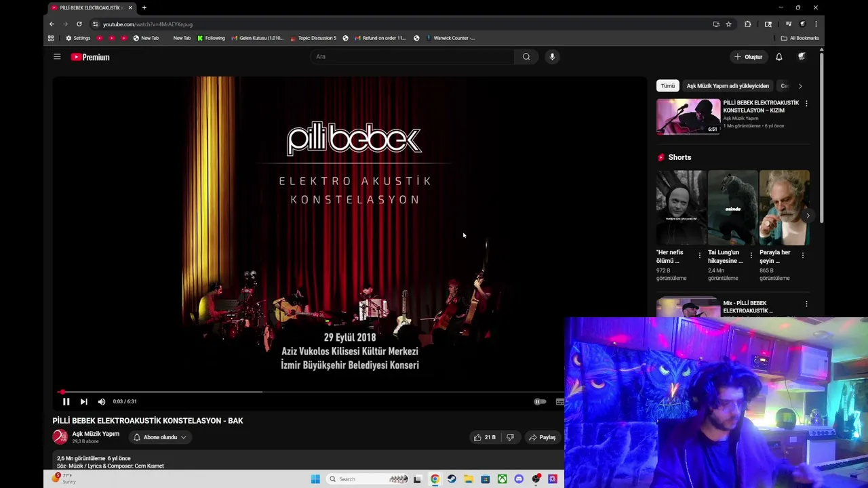
Task: Open Chrome three-dot menu
Action: 816,24
